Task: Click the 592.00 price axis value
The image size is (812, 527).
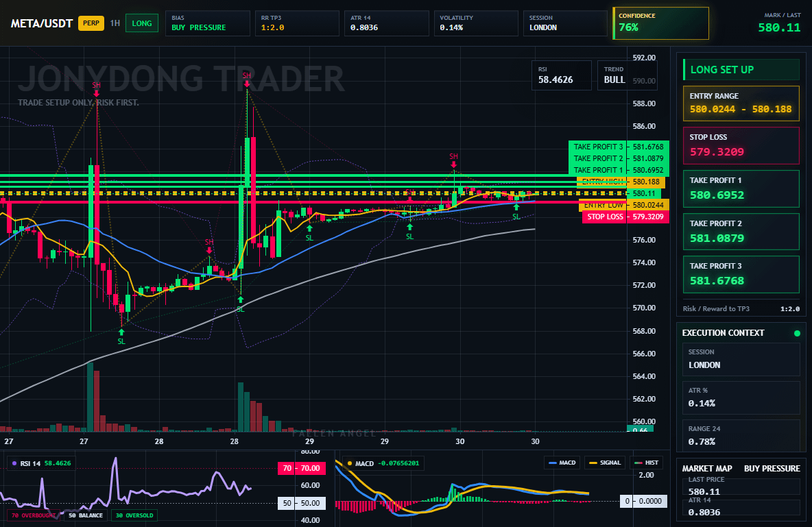Action: click(644, 58)
